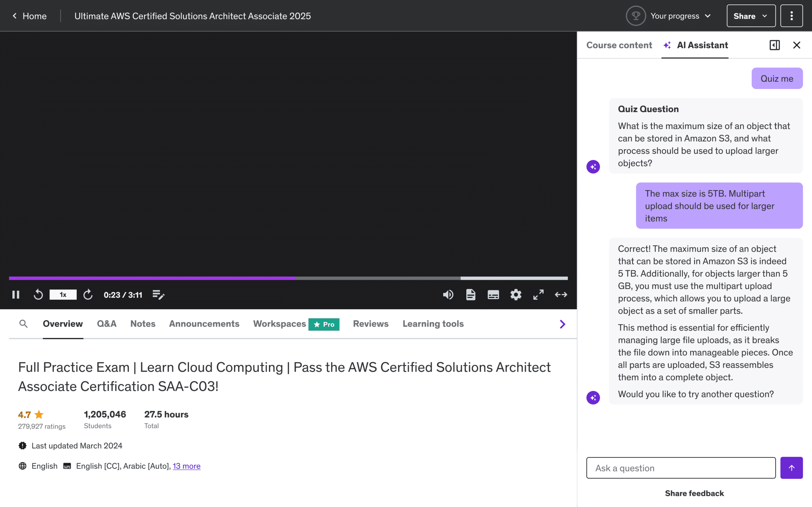Open the playback speed 1x selector
This screenshot has height=507, width=812.
pos(63,295)
